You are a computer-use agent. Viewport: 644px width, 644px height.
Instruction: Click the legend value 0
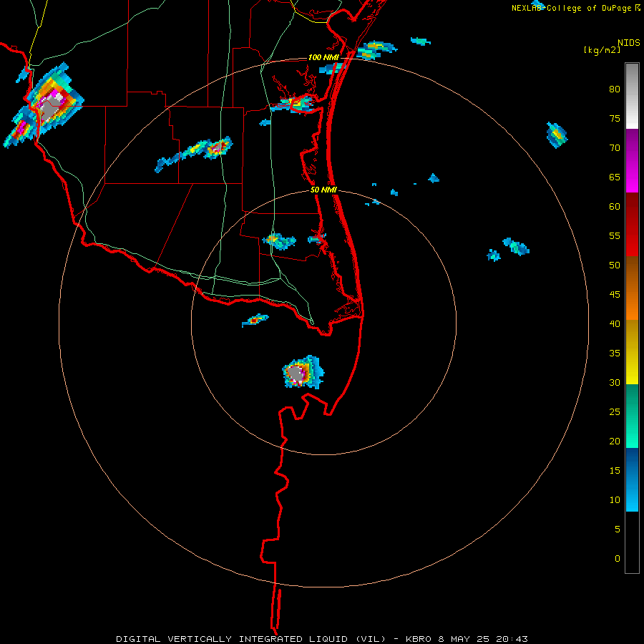[618, 559]
